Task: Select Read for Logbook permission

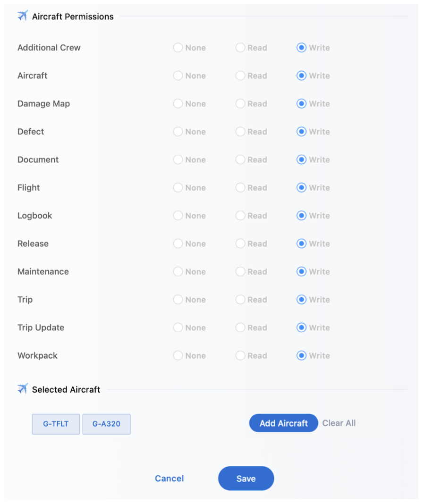Action: pos(240,216)
